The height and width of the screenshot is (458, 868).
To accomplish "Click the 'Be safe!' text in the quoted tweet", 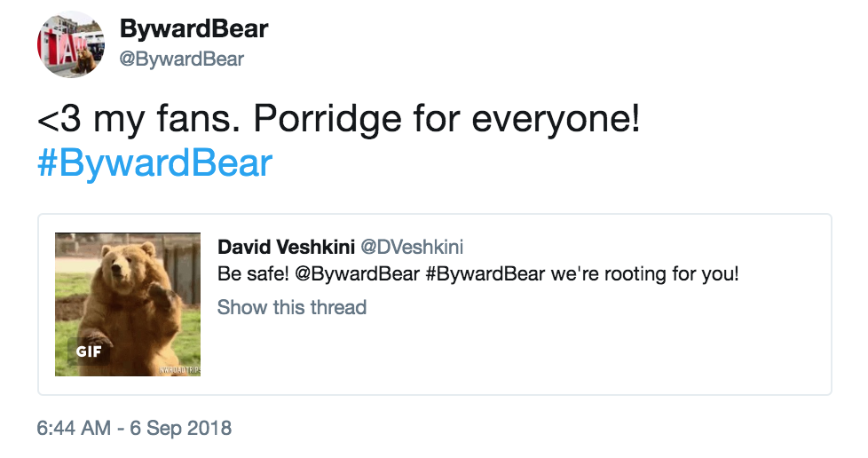I will (x=252, y=273).
